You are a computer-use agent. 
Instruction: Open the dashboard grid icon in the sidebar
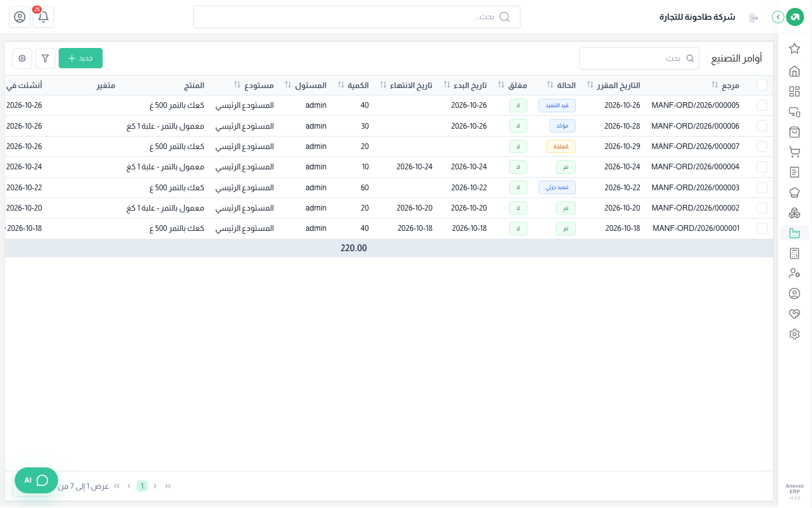click(795, 91)
